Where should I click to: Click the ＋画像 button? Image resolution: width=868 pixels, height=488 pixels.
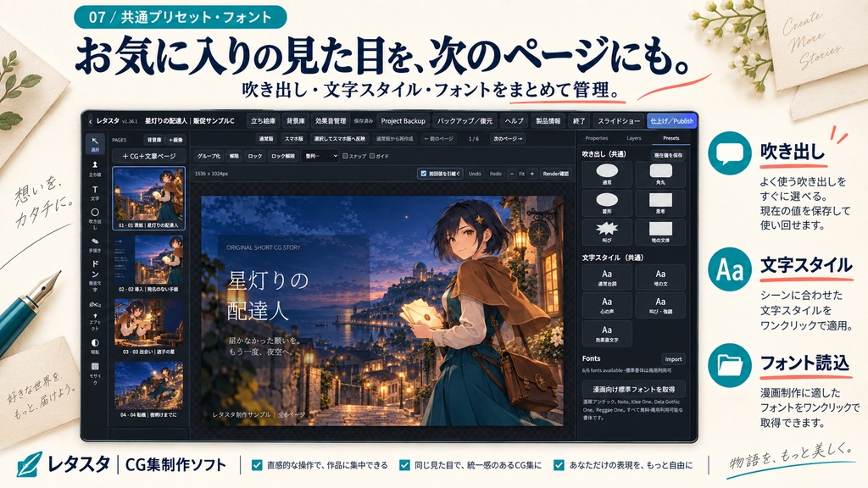(x=175, y=140)
